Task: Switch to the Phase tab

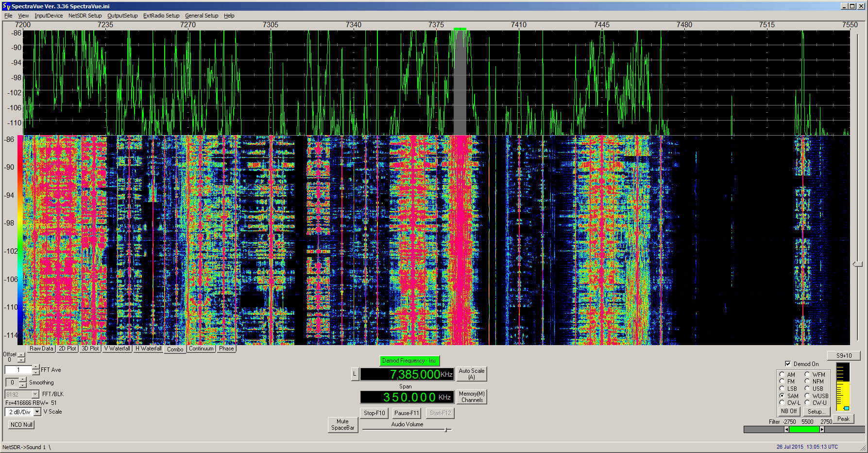Action: (226, 348)
